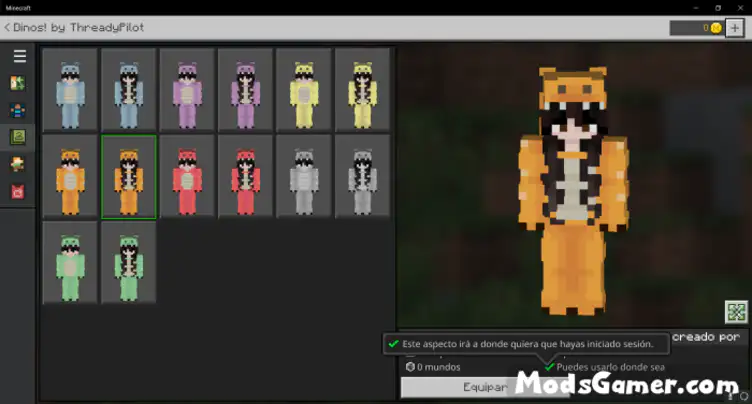The height and width of the screenshot is (404, 752).
Task: Select the orange dino skin without long hair
Action: click(x=70, y=177)
